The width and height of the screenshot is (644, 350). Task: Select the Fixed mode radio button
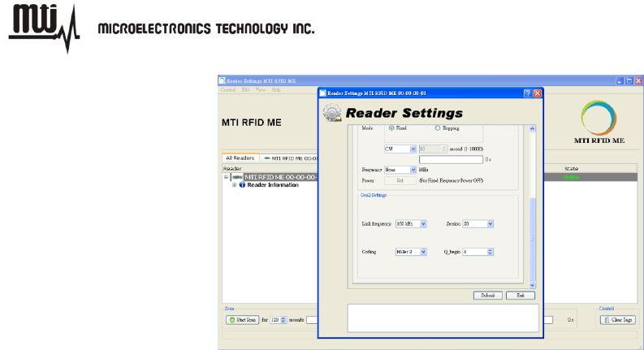391,128
